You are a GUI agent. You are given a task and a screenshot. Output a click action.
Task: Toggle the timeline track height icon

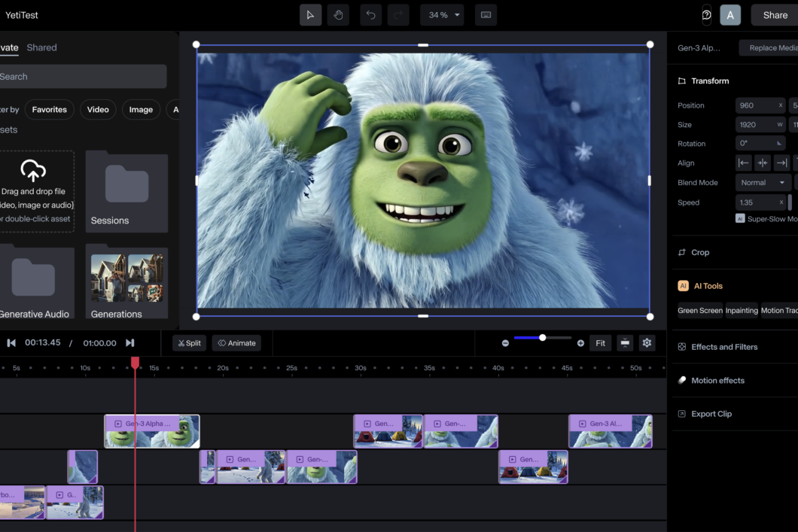625,343
